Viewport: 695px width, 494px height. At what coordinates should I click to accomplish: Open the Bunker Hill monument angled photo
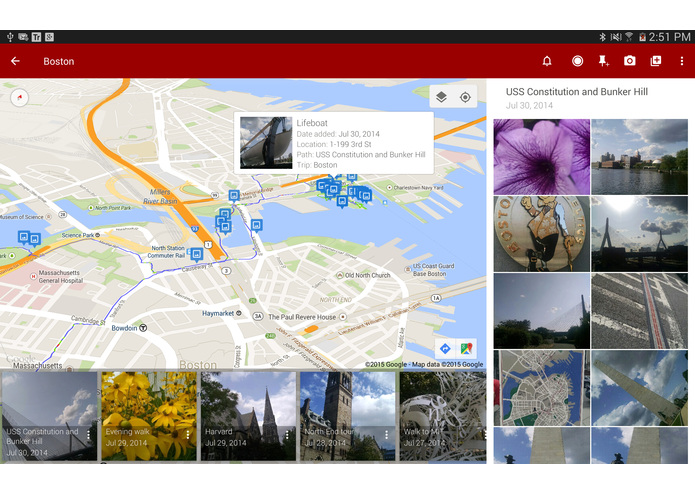640,388
